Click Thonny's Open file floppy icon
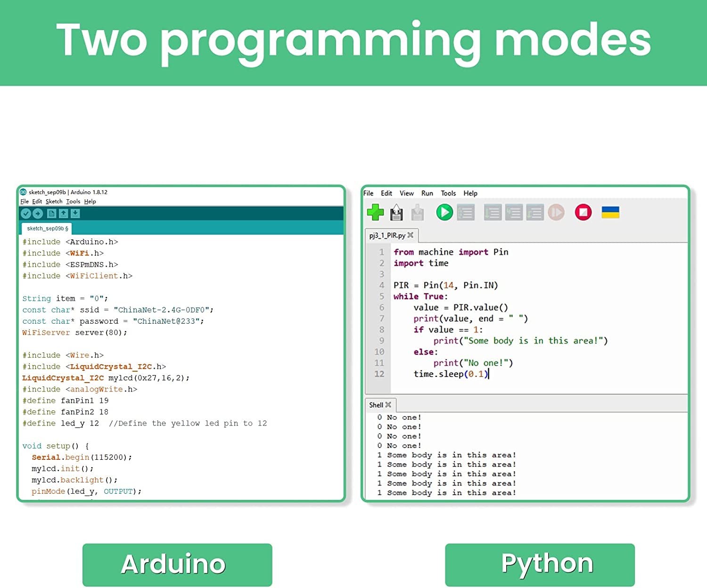Viewport: 707px width, 588px height. (396, 213)
